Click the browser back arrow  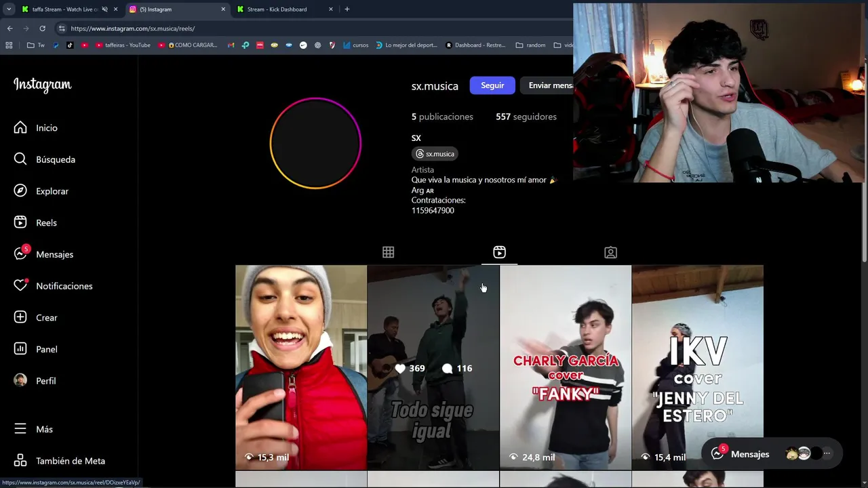(9, 28)
